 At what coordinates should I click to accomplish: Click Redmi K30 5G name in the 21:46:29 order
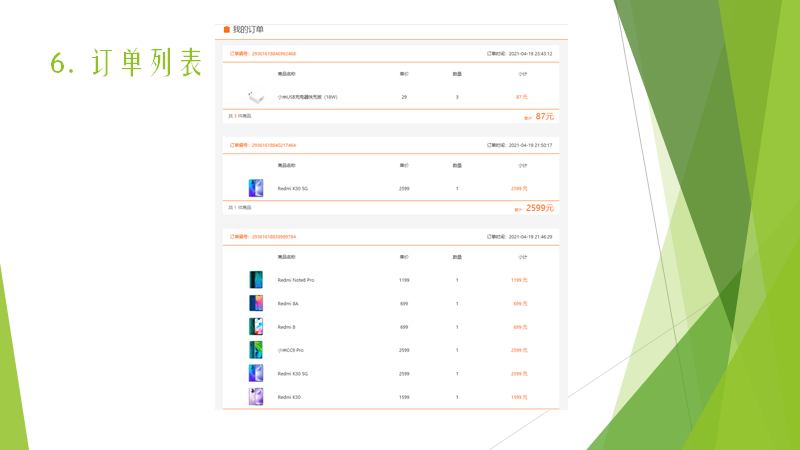(292, 374)
